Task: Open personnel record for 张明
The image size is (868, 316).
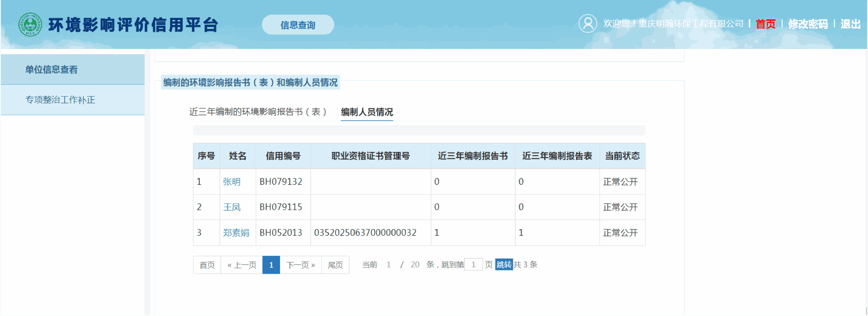Action: 232,182
